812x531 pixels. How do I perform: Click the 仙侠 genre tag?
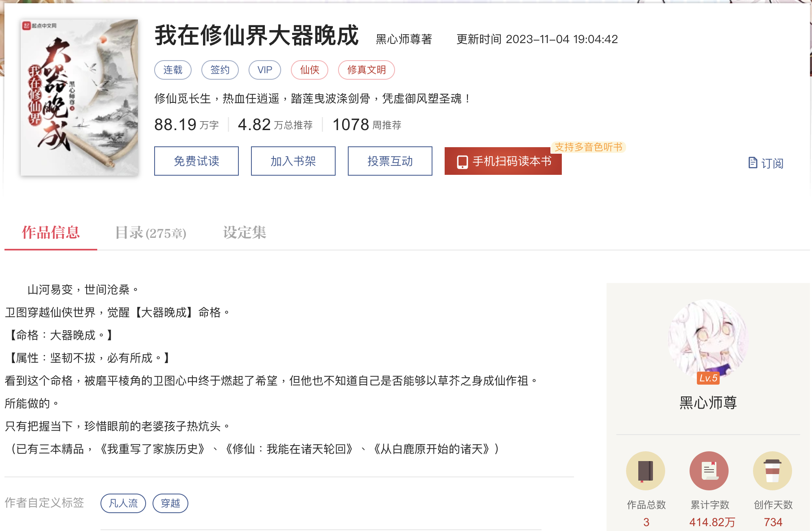pos(310,70)
